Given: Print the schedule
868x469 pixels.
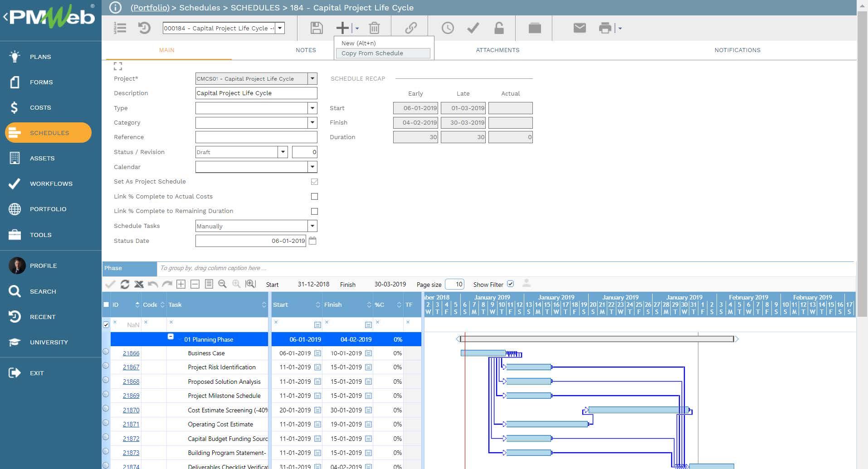Looking at the screenshot, I should (605, 28).
